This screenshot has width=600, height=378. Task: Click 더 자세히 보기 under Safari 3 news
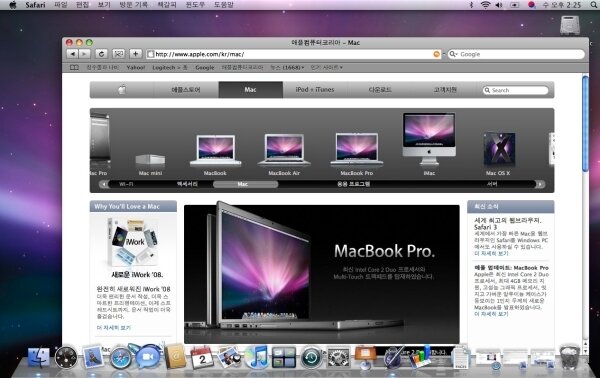[491, 253]
